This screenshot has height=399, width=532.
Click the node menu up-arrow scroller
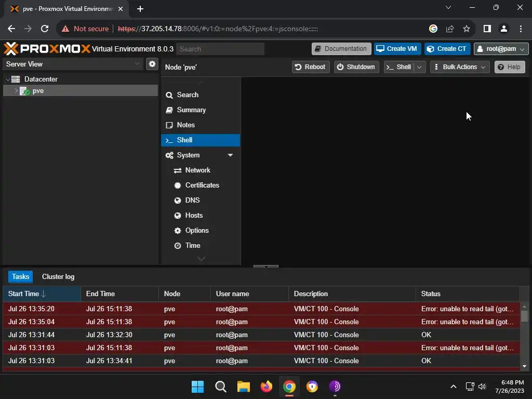click(201, 82)
